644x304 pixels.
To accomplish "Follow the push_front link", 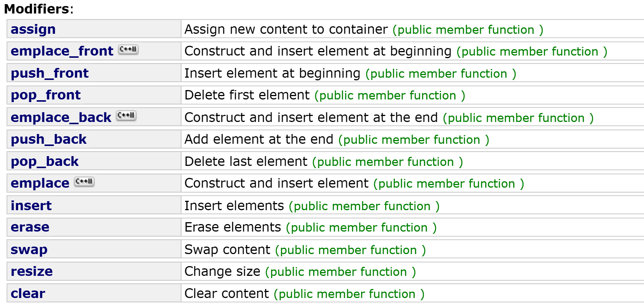I will pos(50,73).
